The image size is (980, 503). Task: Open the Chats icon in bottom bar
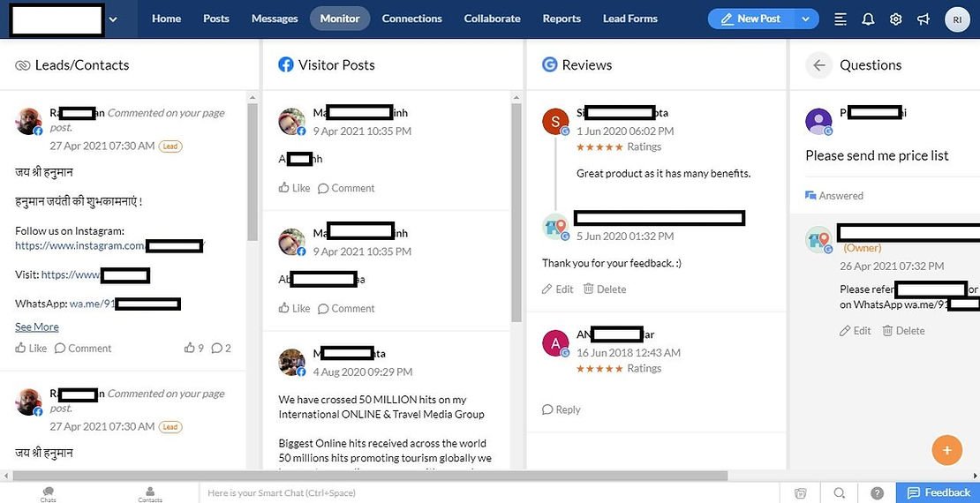[x=49, y=492]
